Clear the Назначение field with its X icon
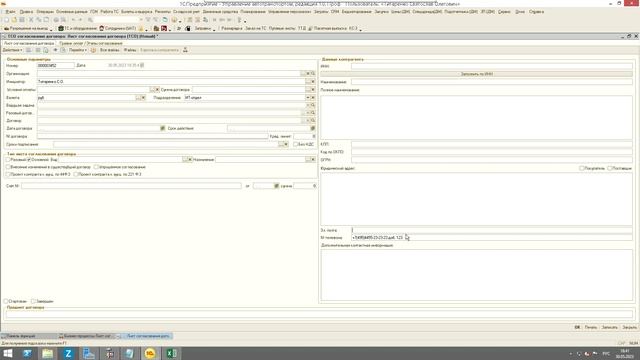Image resolution: width=640 pixels, height=360 pixels. (x=313, y=159)
